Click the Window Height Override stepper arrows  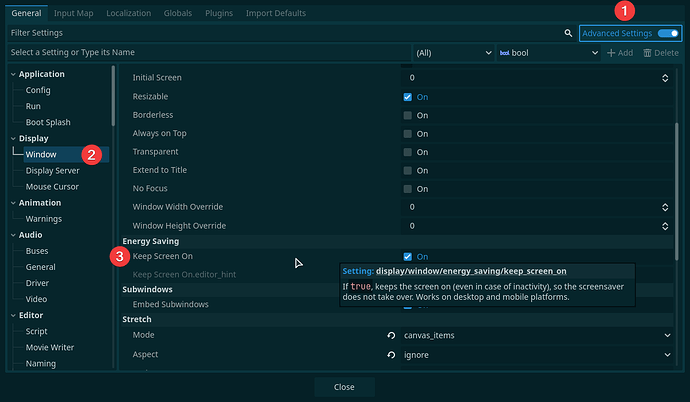point(665,226)
